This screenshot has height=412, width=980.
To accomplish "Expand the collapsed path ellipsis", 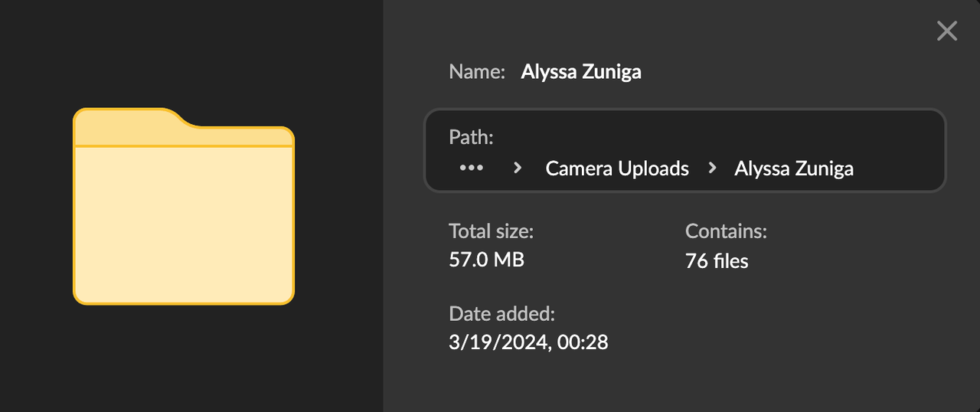I will coord(471,168).
